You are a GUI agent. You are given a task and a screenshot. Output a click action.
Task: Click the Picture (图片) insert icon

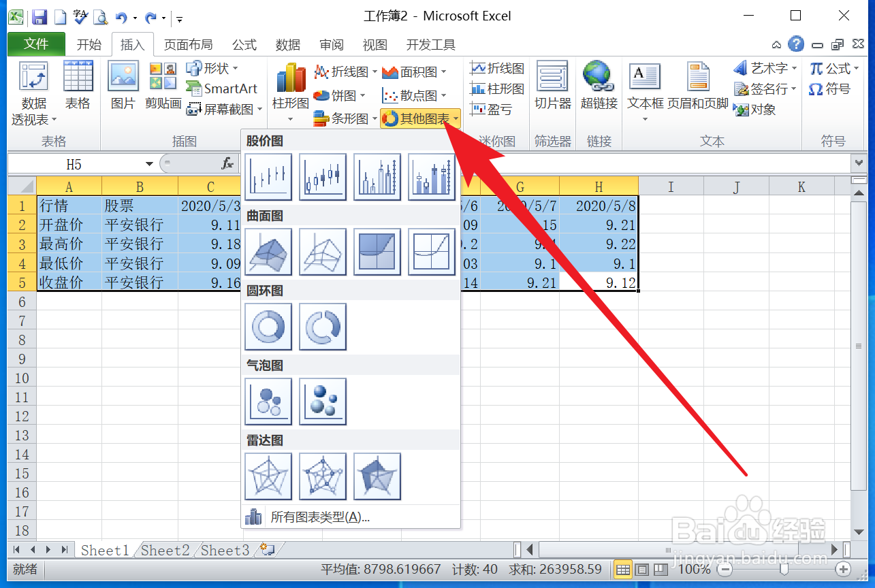[123, 86]
